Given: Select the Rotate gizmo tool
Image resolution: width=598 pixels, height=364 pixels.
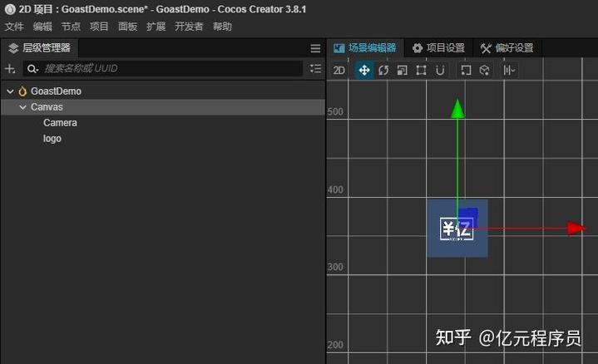Looking at the screenshot, I should pos(383,70).
